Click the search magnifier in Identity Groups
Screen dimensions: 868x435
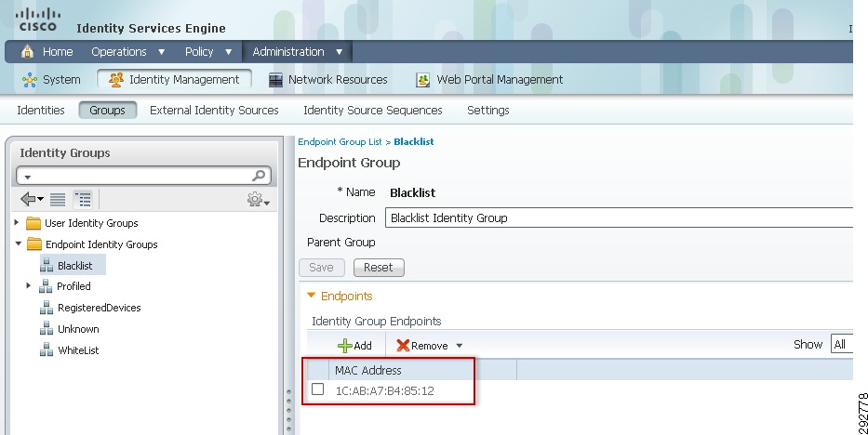[259, 176]
